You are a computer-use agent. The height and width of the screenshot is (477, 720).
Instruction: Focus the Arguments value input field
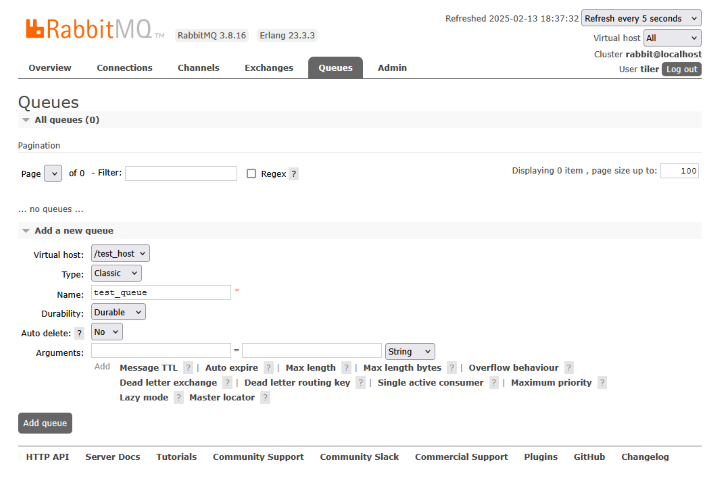click(x=312, y=351)
